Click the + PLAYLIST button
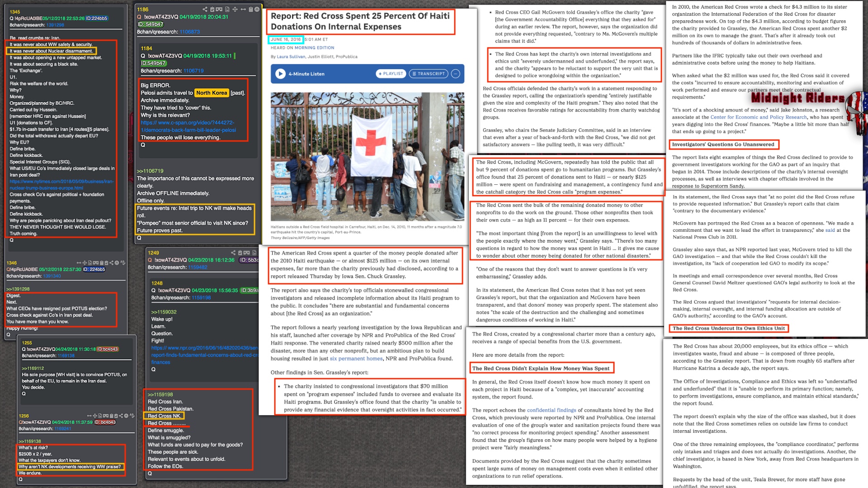The width and height of the screenshot is (868, 488). click(391, 74)
